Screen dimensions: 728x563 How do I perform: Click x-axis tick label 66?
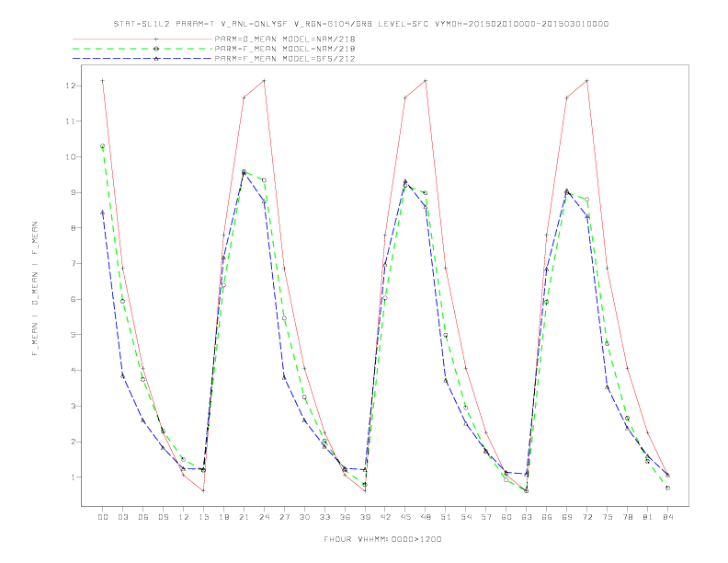tap(547, 517)
